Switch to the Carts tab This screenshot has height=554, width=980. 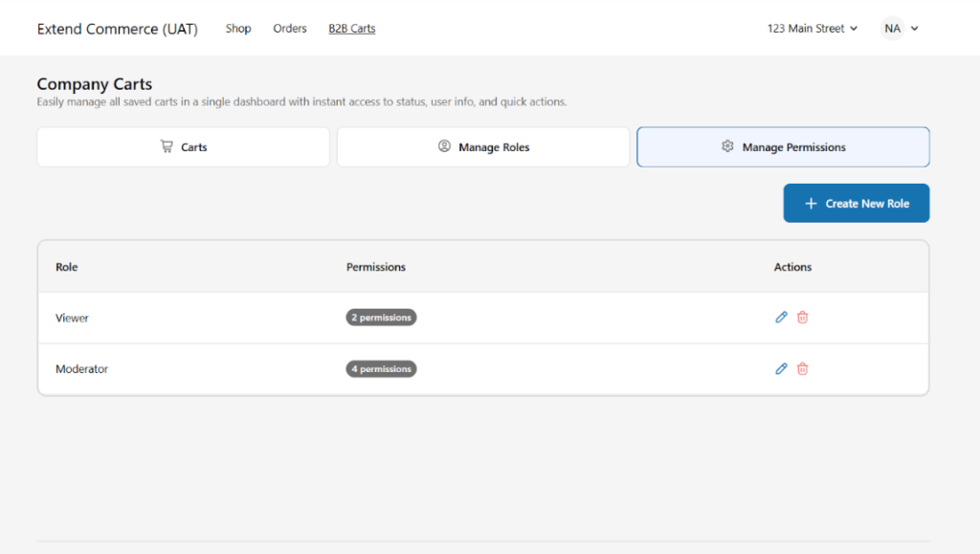(183, 146)
